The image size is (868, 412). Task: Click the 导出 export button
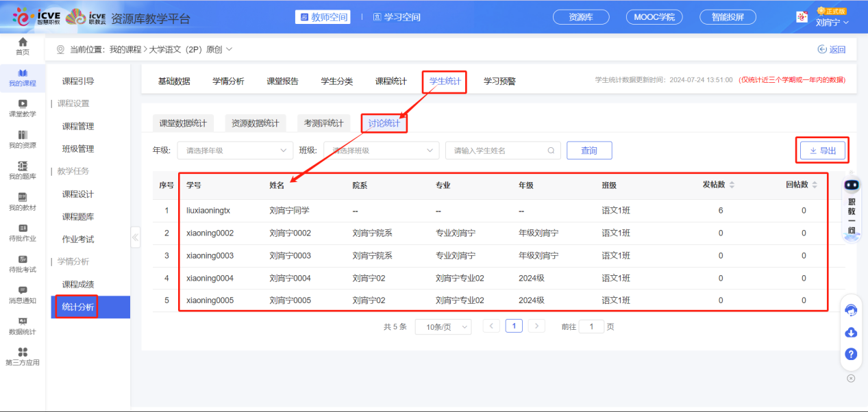pos(822,151)
